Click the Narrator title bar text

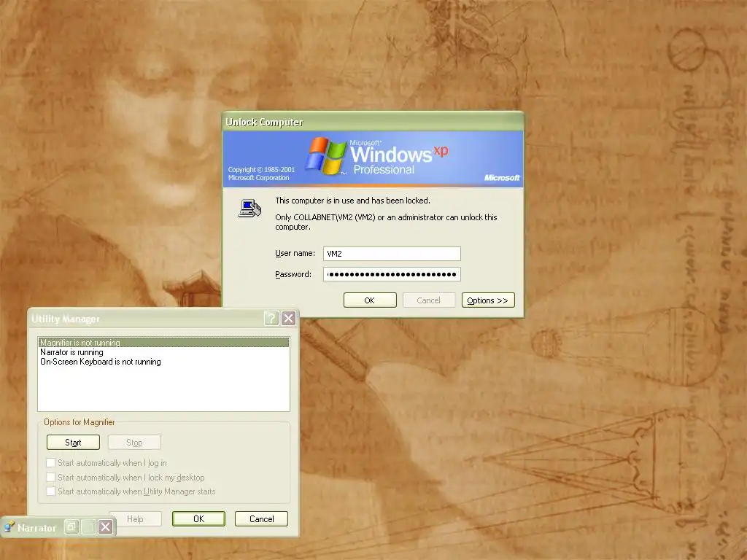36,528
